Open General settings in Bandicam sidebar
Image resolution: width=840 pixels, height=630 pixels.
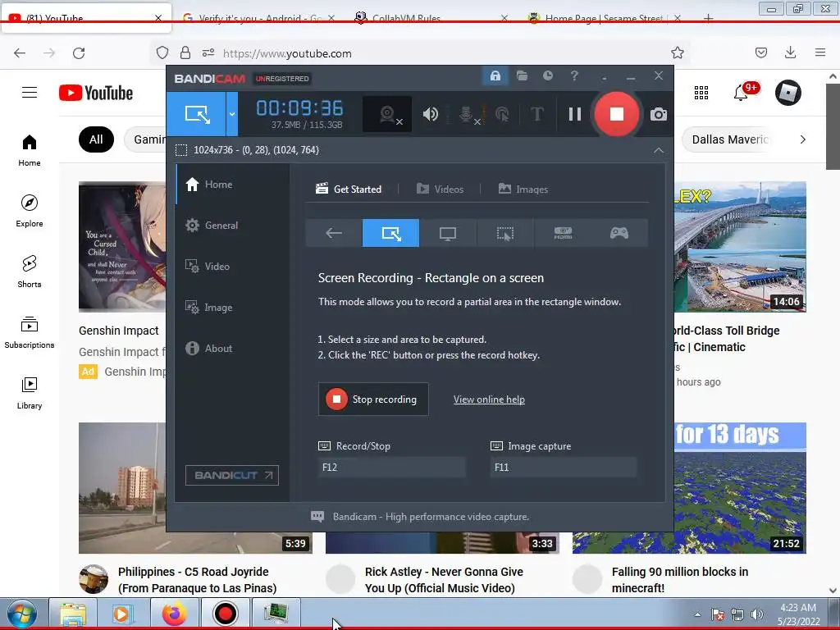[x=233, y=226]
